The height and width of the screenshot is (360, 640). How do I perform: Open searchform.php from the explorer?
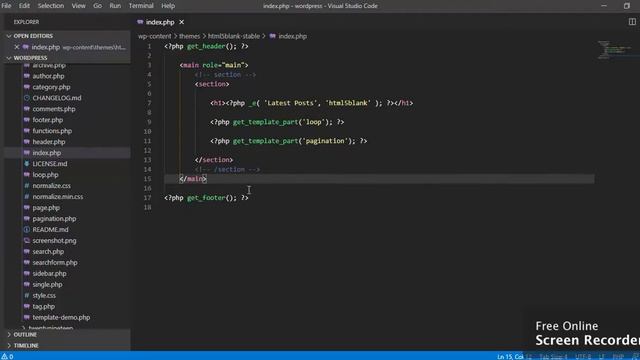pos(55,262)
